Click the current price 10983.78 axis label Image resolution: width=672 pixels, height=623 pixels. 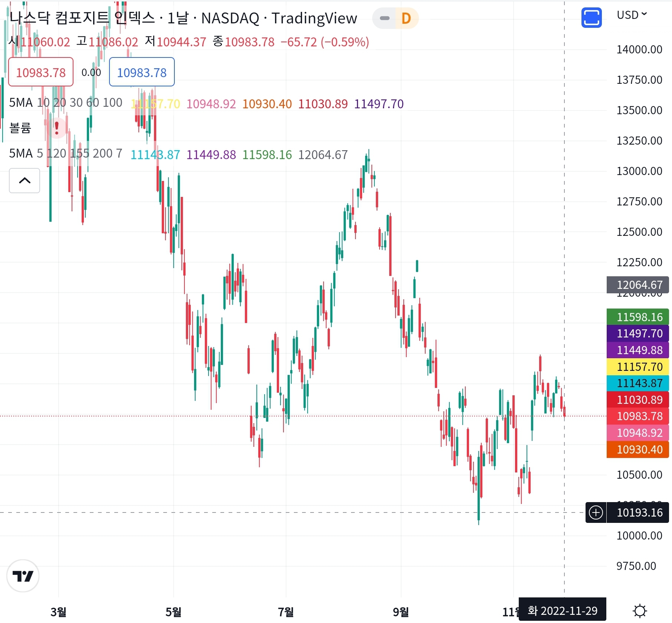pyautogui.click(x=637, y=416)
